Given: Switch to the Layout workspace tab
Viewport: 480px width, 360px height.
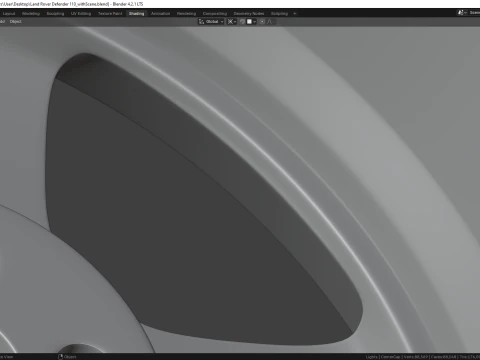Looking at the screenshot, I should (x=9, y=14).
